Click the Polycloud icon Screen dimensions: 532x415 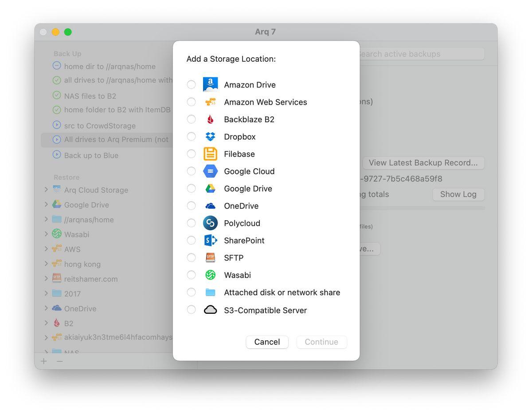pyautogui.click(x=210, y=223)
